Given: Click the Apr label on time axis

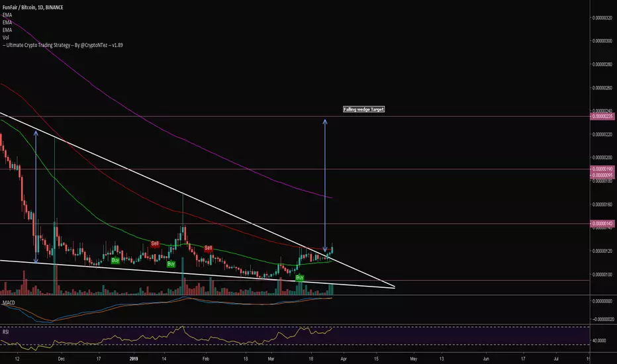Looking at the screenshot, I should [344, 359].
